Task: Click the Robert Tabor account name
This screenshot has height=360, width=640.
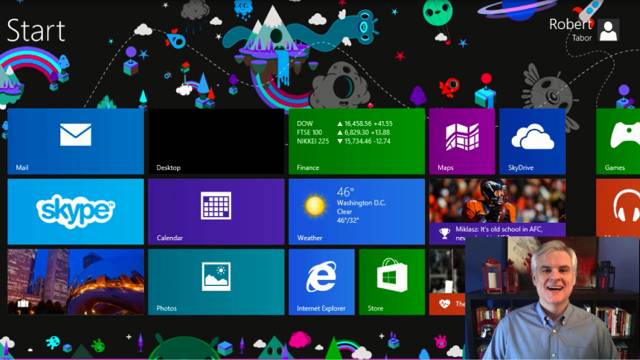Action: [x=570, y=29]
